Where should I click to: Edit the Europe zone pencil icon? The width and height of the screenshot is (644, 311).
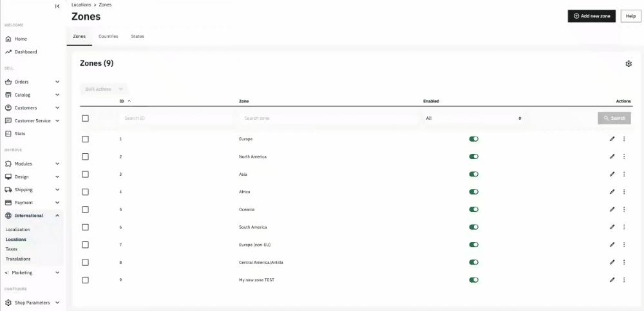pyautogui.click(x=612, y=139)
